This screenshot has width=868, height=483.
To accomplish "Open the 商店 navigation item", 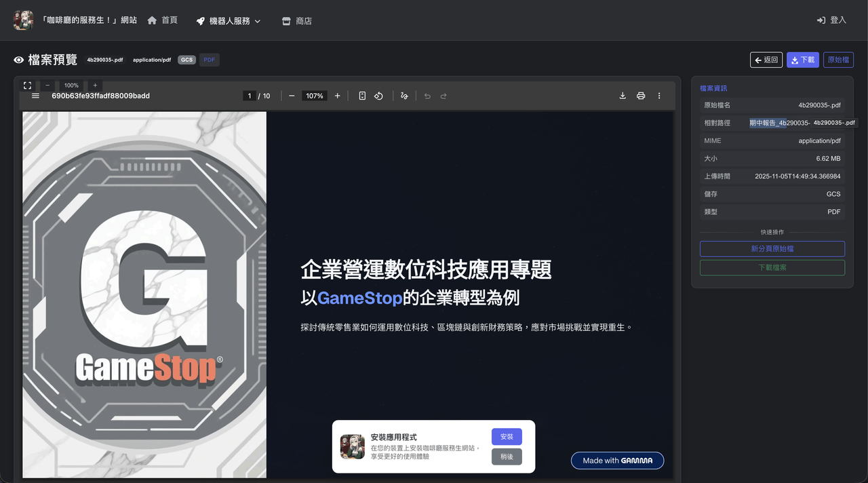I will (x=296, y=21).
